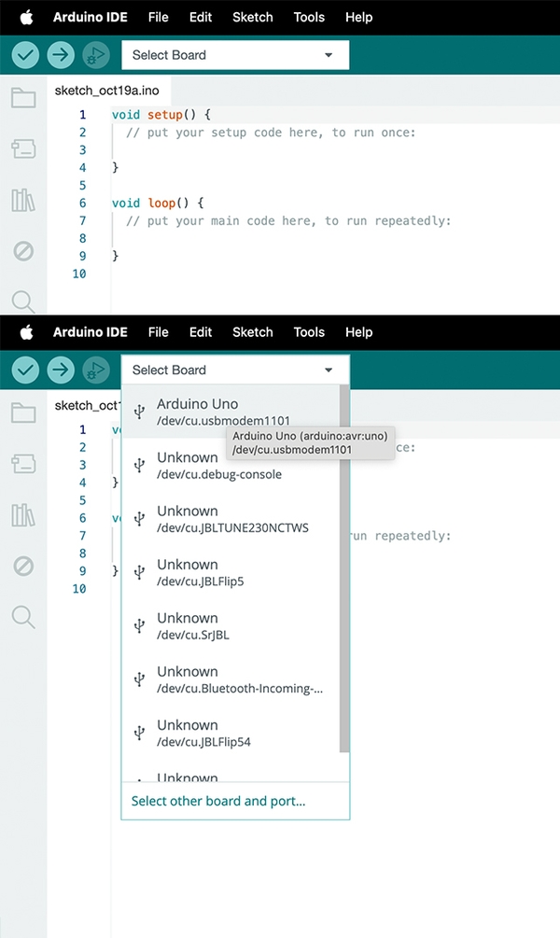Click USB icon beside cu.Bluetooth-Incoming entry

point(139,679)
